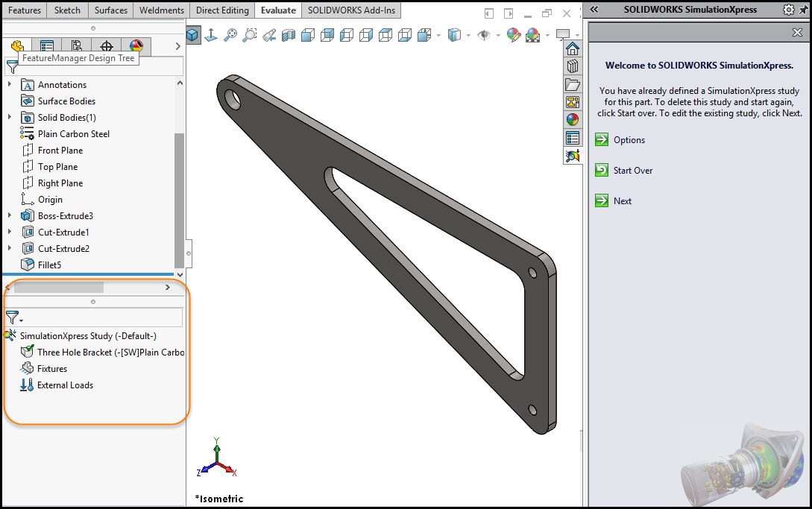Open the SOLIDWORKS Resources home tab

pos(572,49)
